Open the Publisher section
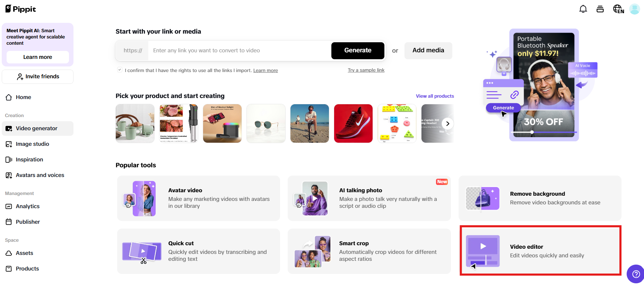 pyautogui.click(x=28, y=222)
